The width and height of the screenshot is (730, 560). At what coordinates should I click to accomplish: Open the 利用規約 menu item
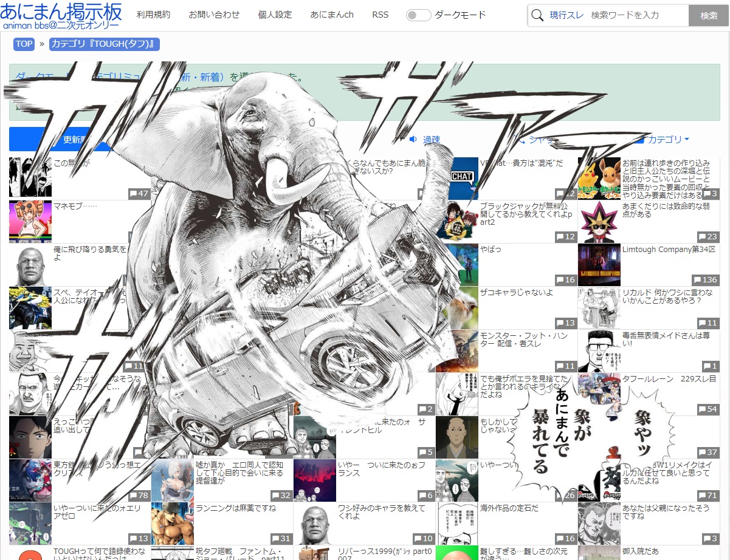[153, 15]
